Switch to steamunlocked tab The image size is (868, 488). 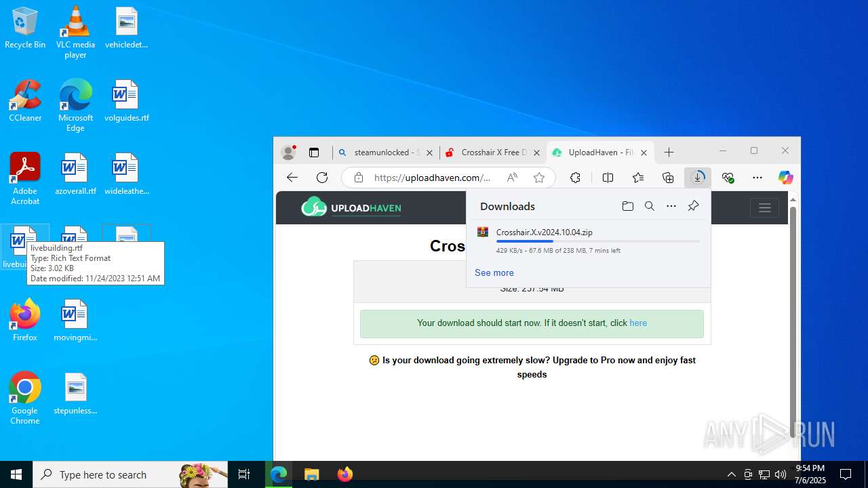[x=385, y=152]
